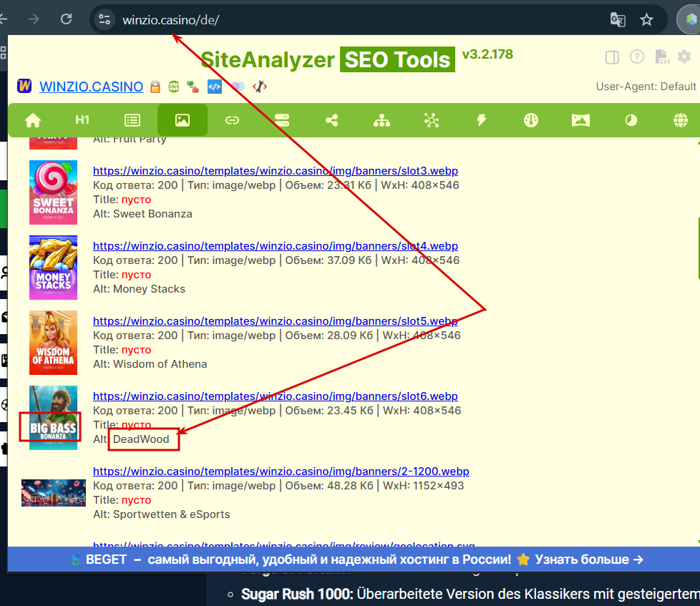
Task: Click the pink-blue overlapping circles icon
Action: click(x=238, y=87)
